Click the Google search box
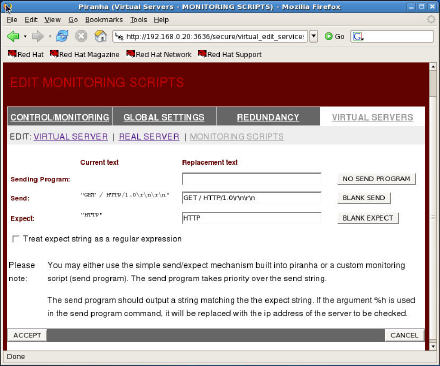The image size is (440, 366). [x=392, y=36]
